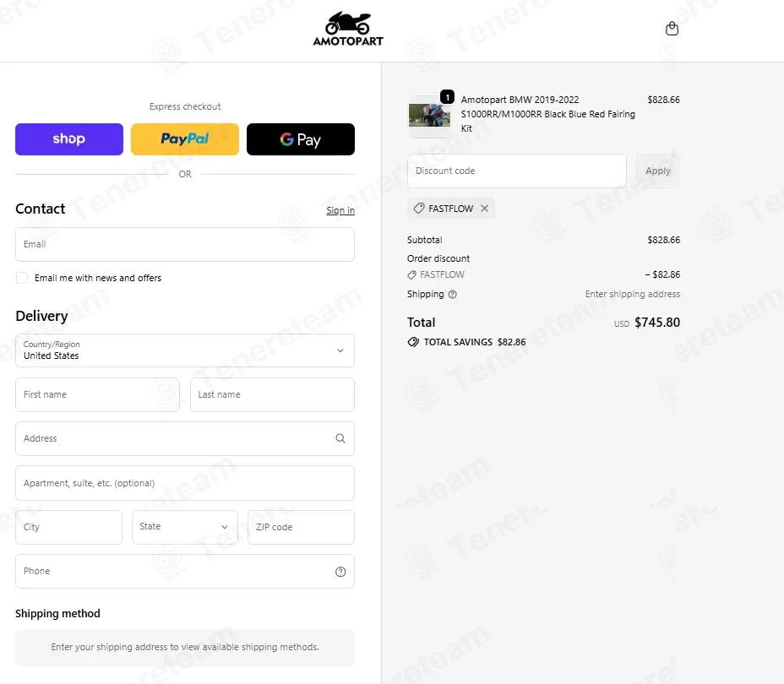784x684 pixels.
Task: Click the ZIP code field
Action: 301,527
